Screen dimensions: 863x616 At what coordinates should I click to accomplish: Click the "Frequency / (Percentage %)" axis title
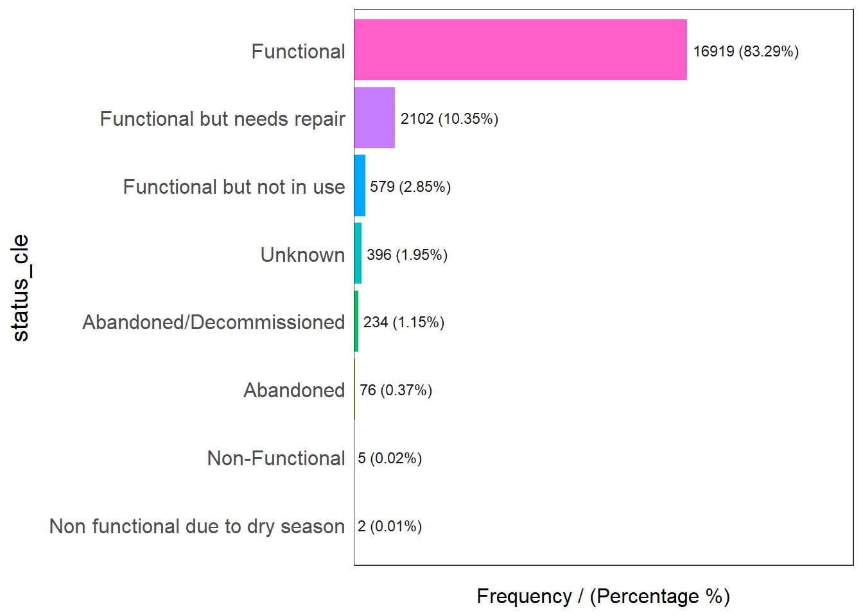pos(603,596)
